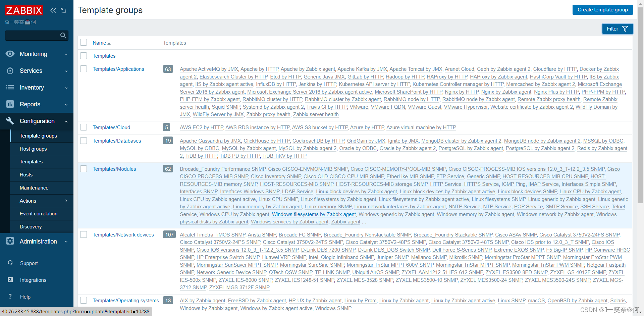Open Zabbix agent template in Modules
Image resolution: width=644 pixels, height=316 pixels.
point(345,221)
